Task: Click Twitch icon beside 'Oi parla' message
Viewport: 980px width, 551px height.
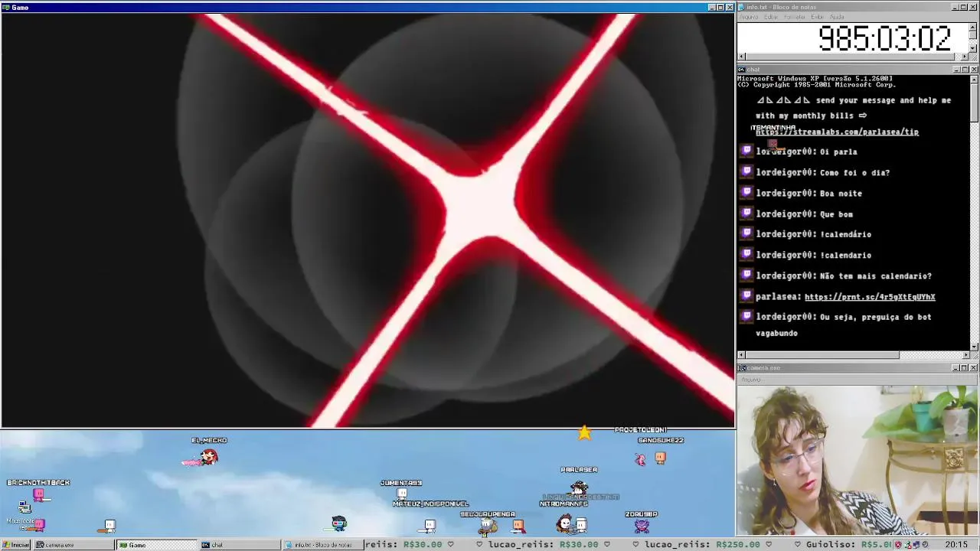Action: click(x=747, y=152)
